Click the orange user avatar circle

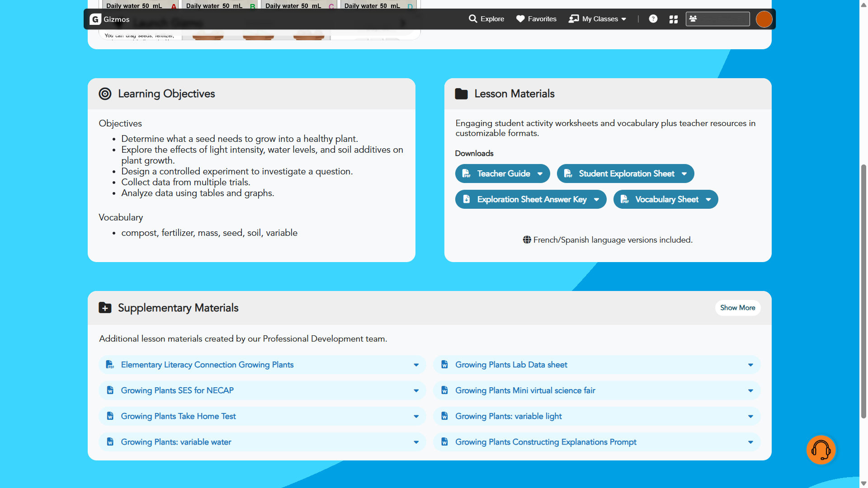764,19
